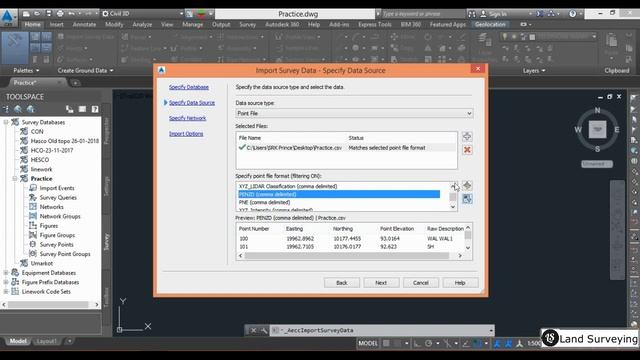The width and height of the screenshot is (640, 360).
Task: Expand the Figure Prefix Databases node
Action: click(x=6, y=282)
